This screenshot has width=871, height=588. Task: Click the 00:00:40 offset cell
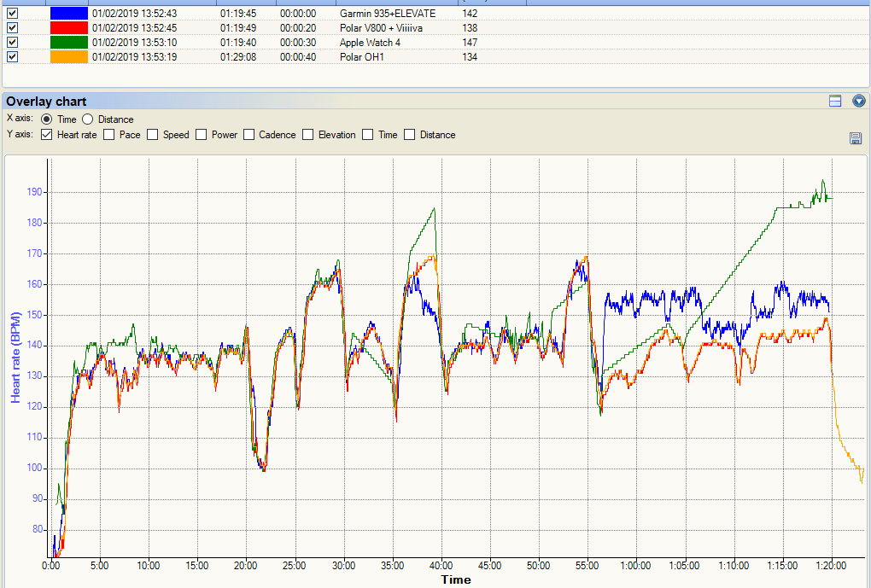[x=298, y=56]
